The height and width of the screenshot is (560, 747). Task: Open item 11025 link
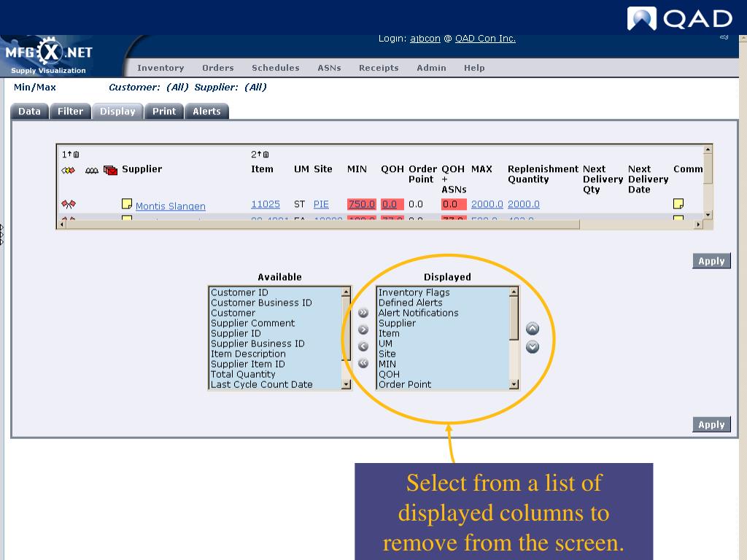266,204
